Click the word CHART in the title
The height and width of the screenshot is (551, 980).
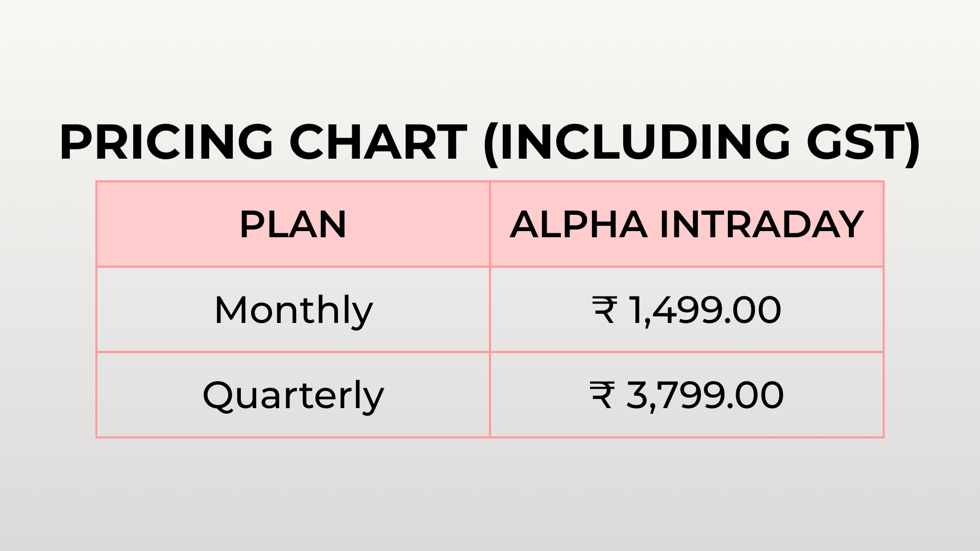pyautogui.click(x=378, y=142)
